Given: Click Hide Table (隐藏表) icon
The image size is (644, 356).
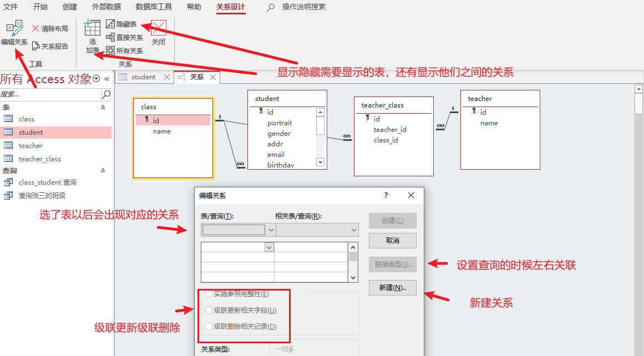Looking at the screenshot, I should pos(110,24).
